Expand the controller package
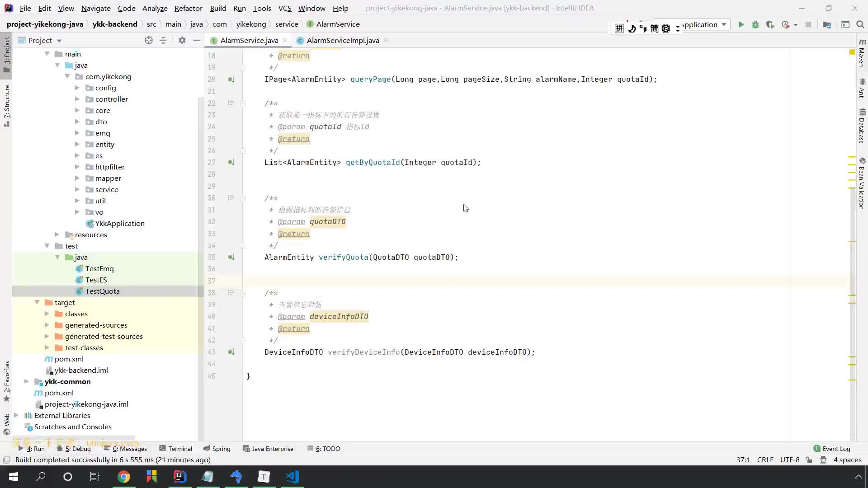 (x=77, y=99)
